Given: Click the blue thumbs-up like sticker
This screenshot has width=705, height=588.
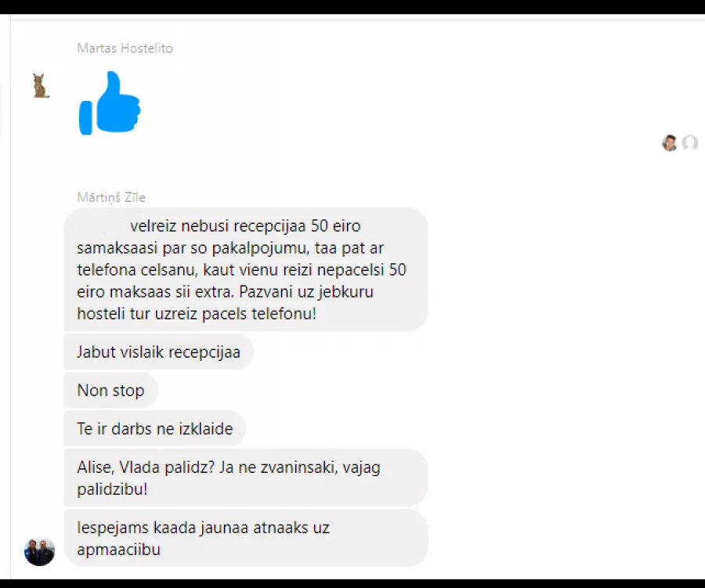Looking at the screenshot, I should pos(110,103).
